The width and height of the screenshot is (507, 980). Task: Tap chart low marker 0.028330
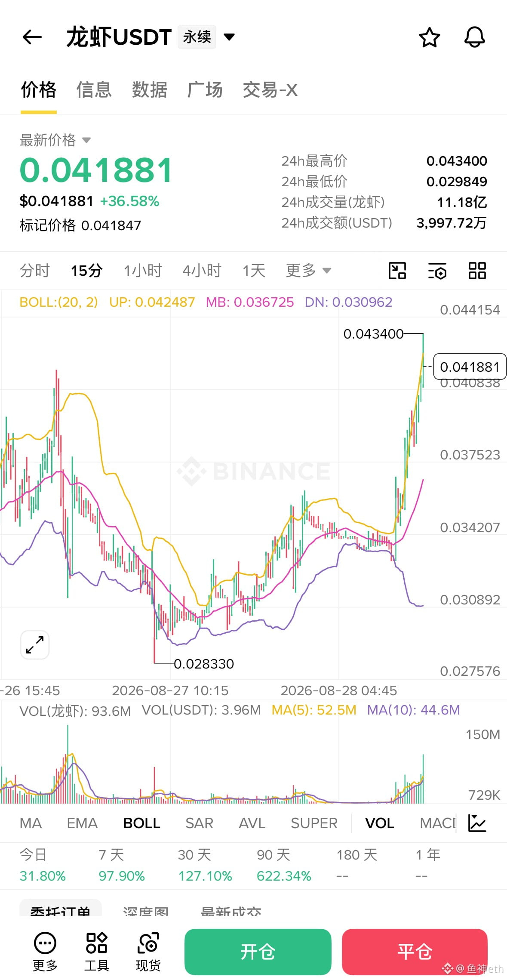click(204, 664)
